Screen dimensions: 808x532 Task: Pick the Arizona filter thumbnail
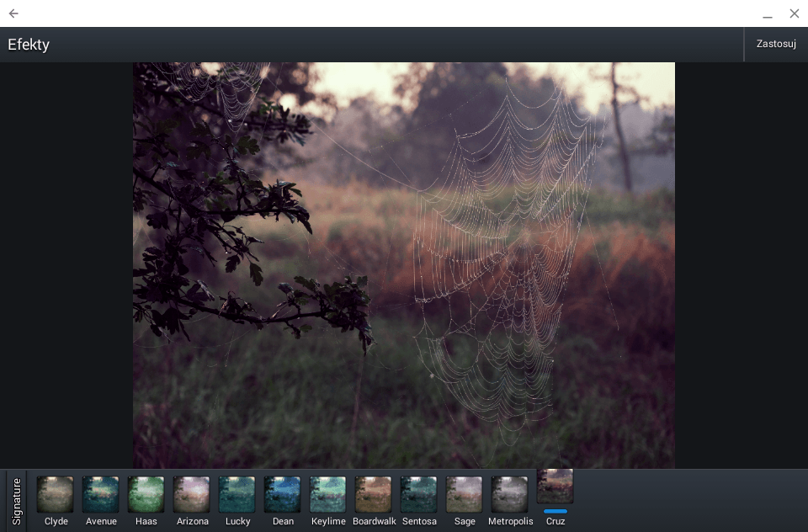pyautogui.click(x=191, y=494)
